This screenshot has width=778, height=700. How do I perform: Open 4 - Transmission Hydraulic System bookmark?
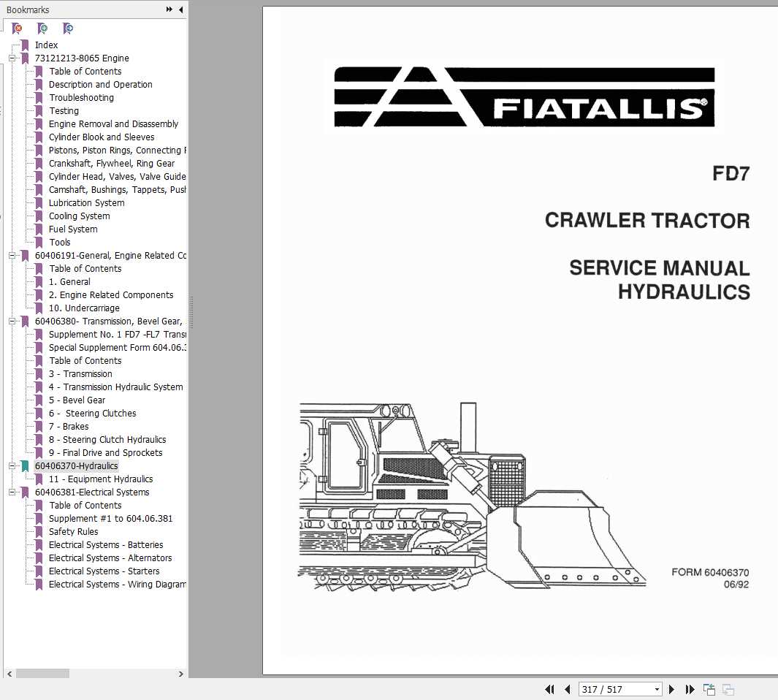coord(115,387)
